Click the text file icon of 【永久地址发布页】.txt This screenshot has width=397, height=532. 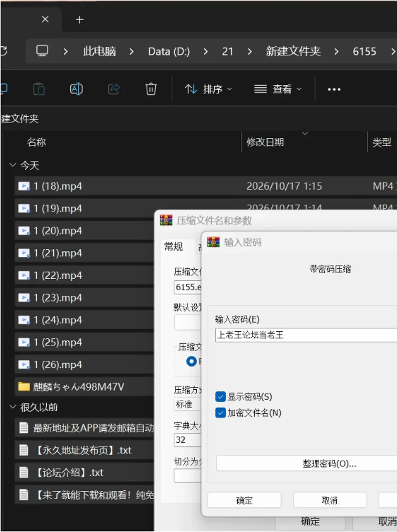(x=24, y=450)
